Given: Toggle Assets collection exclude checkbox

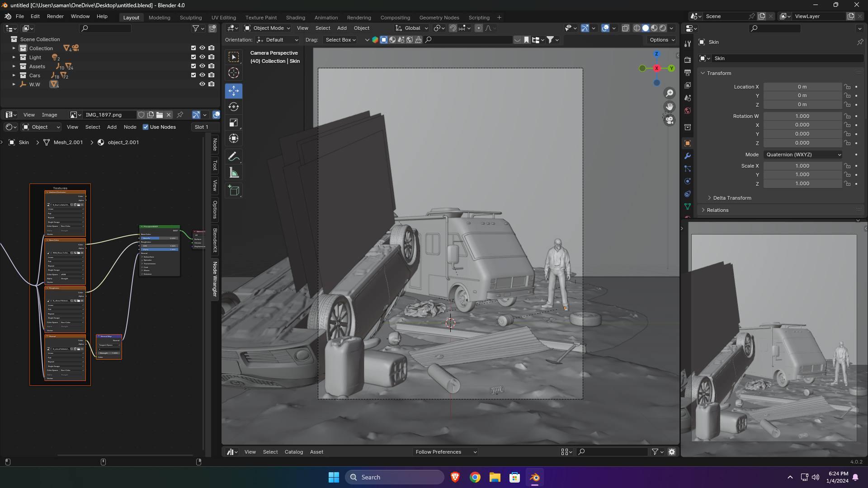Looking at the screenshot, I should pos(193,66).
